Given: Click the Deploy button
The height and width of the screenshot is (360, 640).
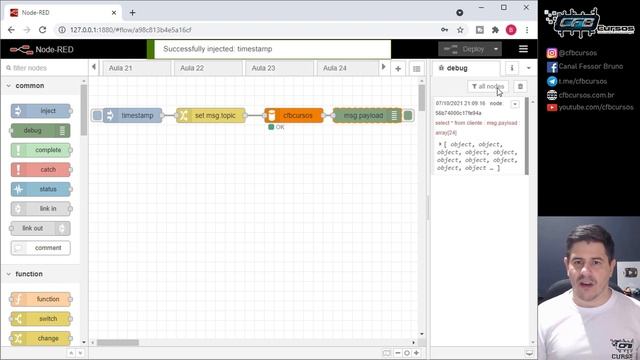Looking at the screenshot, I should pyautogui.click(x=464, y=49).
